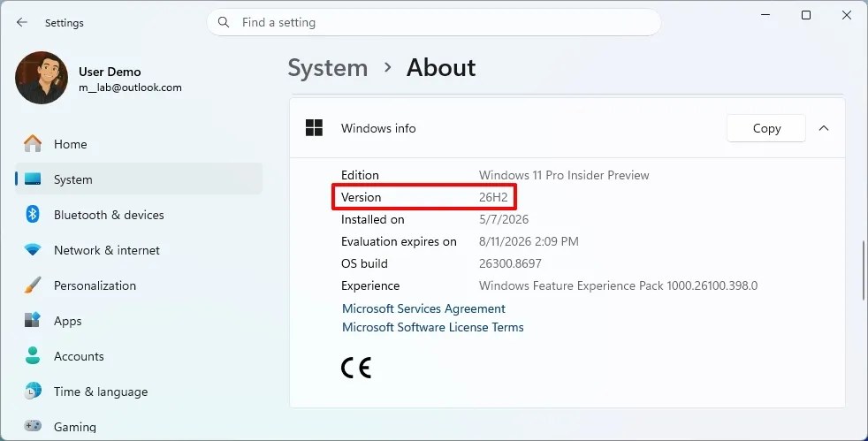The image size is (868, 441).
Task: Minimize the Settings window
Action: [765, 15]
